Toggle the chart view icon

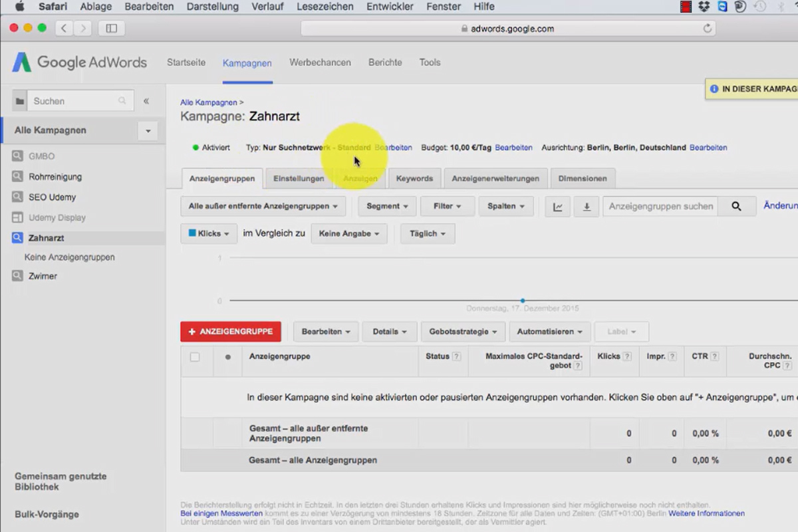558,207
